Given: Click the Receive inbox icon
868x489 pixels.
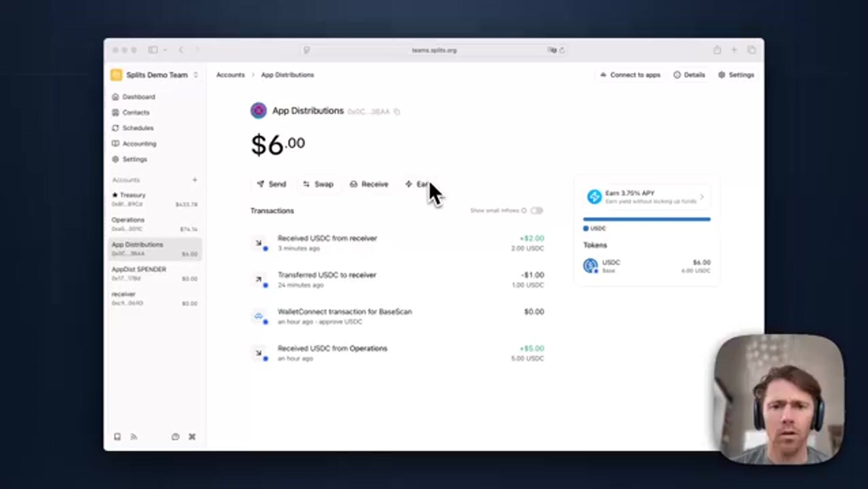Looking at the screenshot, I should point(354,184).
